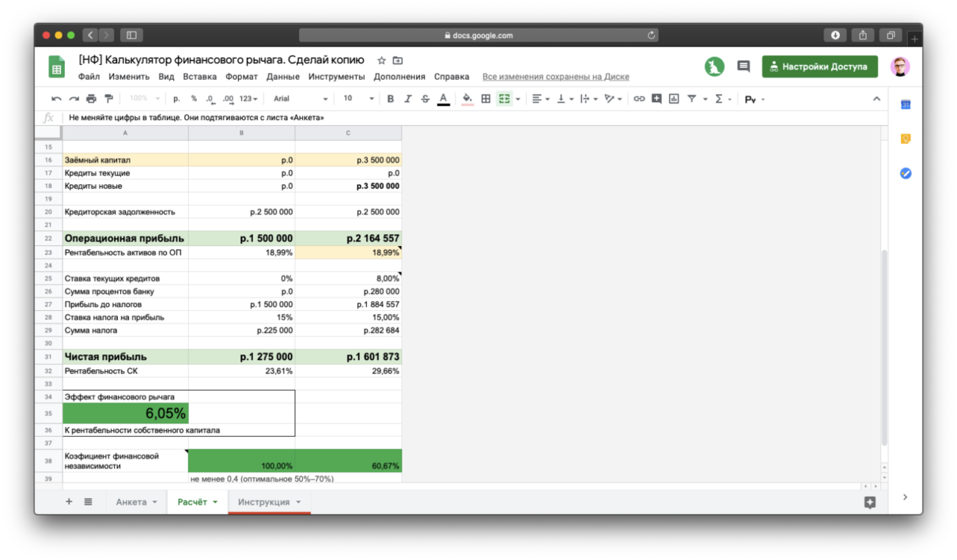This screenshot has height=560, width=957.
Task: Open the Arial font dropdown
Action: [x=300, y=99]
